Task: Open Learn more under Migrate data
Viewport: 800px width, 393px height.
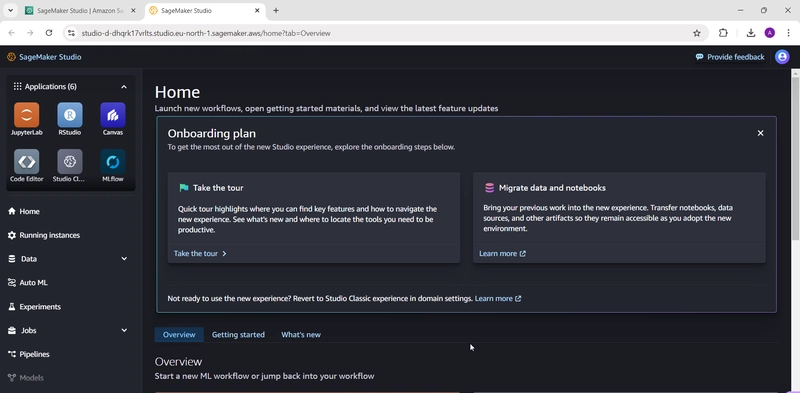Action: click(502, 254)
